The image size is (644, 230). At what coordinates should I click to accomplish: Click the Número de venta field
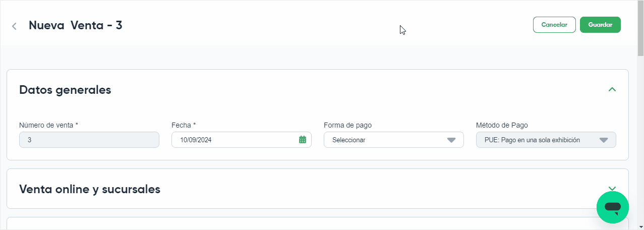click(x=89, y=140)
